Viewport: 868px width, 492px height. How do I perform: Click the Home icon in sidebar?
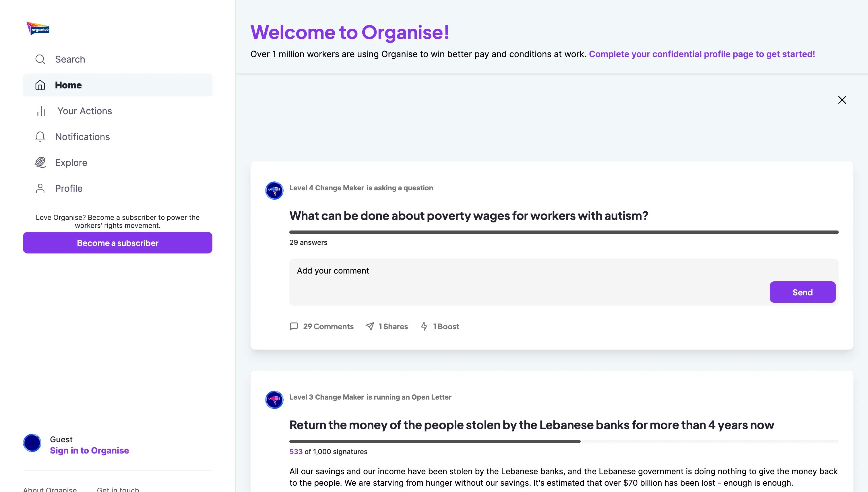click(x=40, y=85)
